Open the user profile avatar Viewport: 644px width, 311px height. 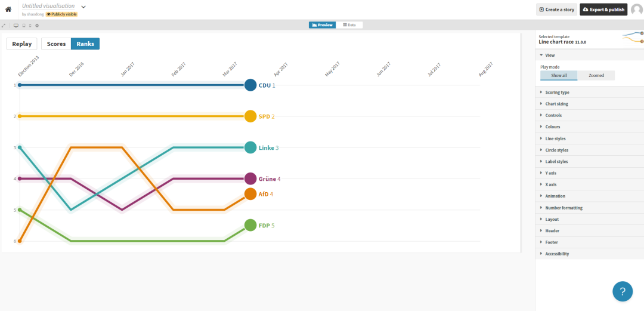point(636,10)
